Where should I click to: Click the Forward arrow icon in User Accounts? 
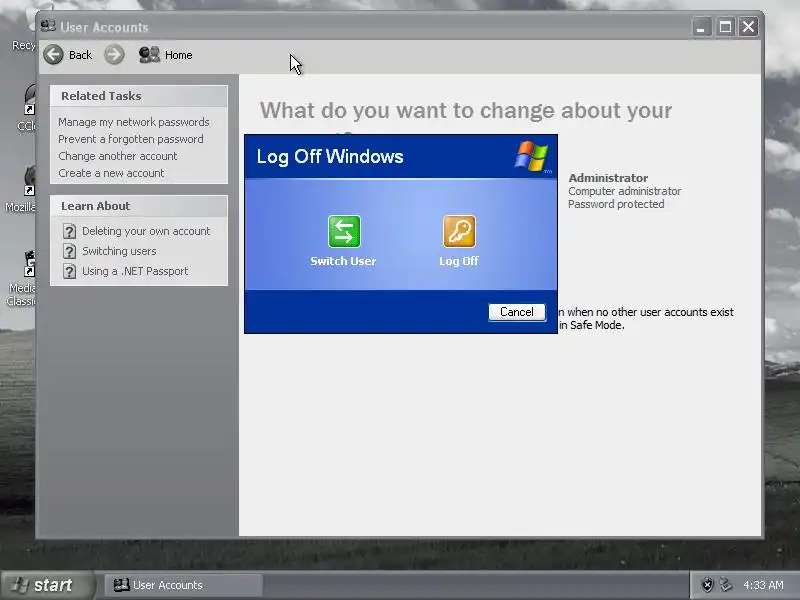(114, 55)
